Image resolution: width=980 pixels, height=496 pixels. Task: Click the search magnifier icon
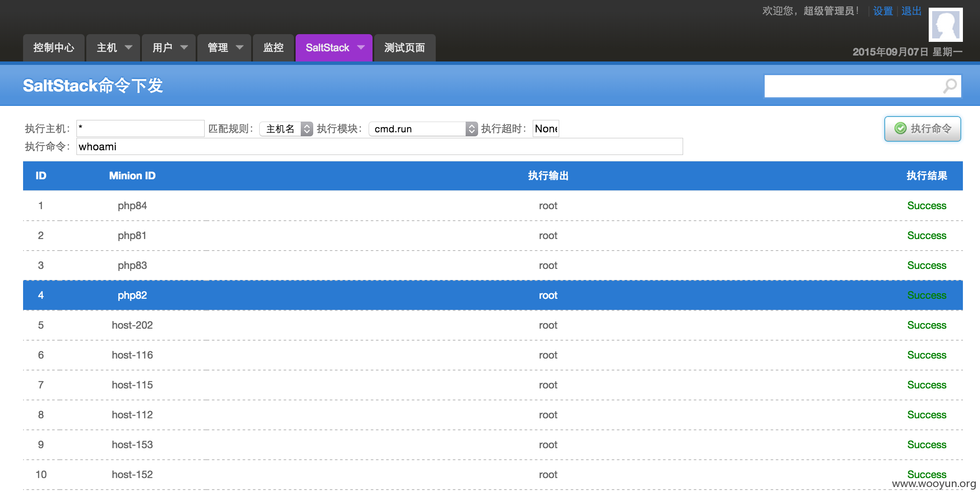(950, 86)
